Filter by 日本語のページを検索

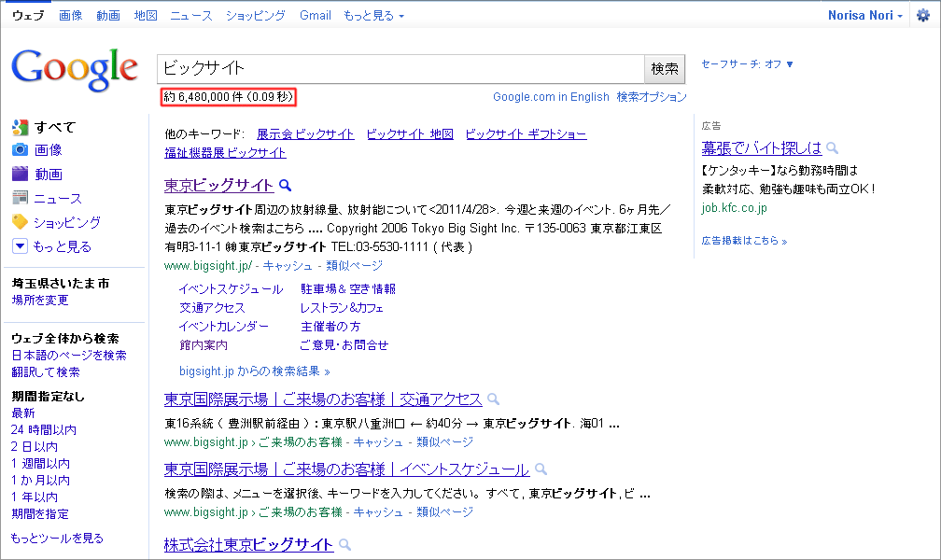(69, 356)
